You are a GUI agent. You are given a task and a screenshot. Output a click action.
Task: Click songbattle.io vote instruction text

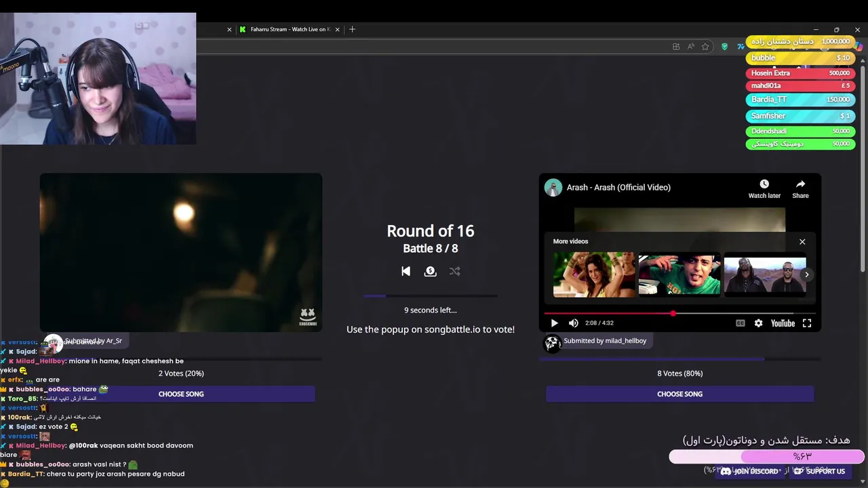click(x=430, y=329)
